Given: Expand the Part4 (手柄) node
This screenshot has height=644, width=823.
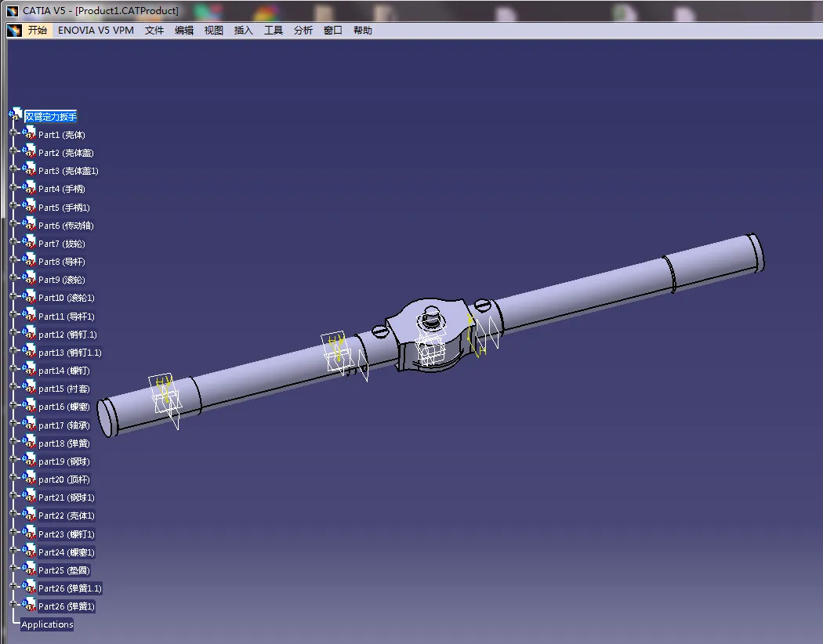Looking at the screenshot, I should pos(13,186).
